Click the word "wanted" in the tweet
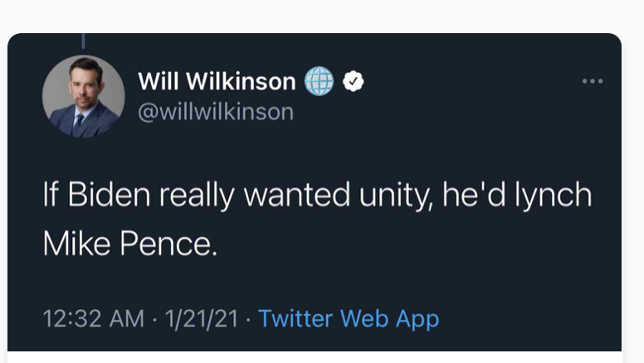Screen dimensions: 644x363 click(297, 196)
